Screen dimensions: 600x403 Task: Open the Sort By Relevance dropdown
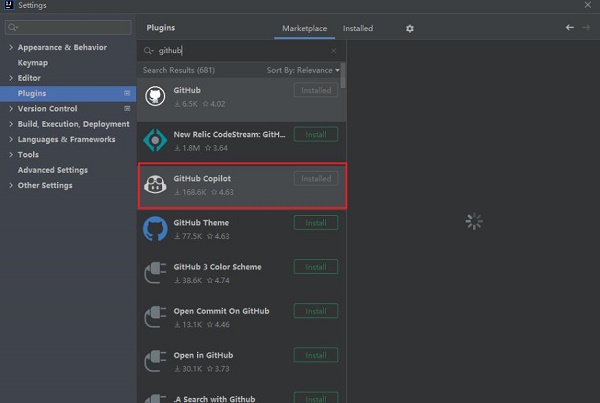pyautogui.click(x=303, y=70)
